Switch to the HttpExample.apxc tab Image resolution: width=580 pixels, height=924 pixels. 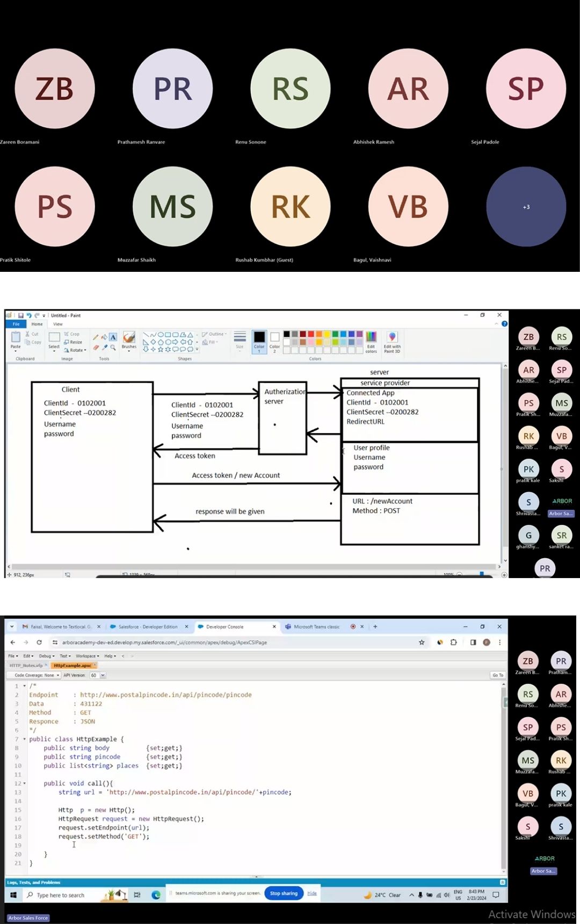[x=72, y=666]
